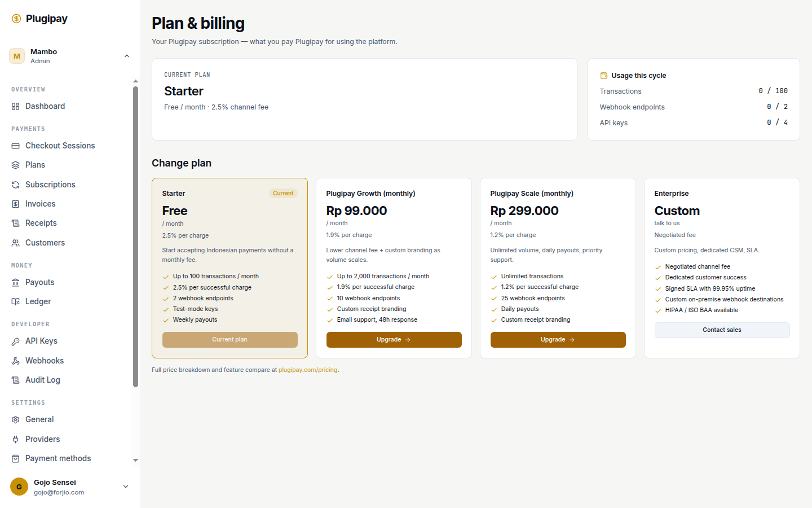Click the Plugipay logo icon
Screen dimensions: 812x508
pos(16,19)
